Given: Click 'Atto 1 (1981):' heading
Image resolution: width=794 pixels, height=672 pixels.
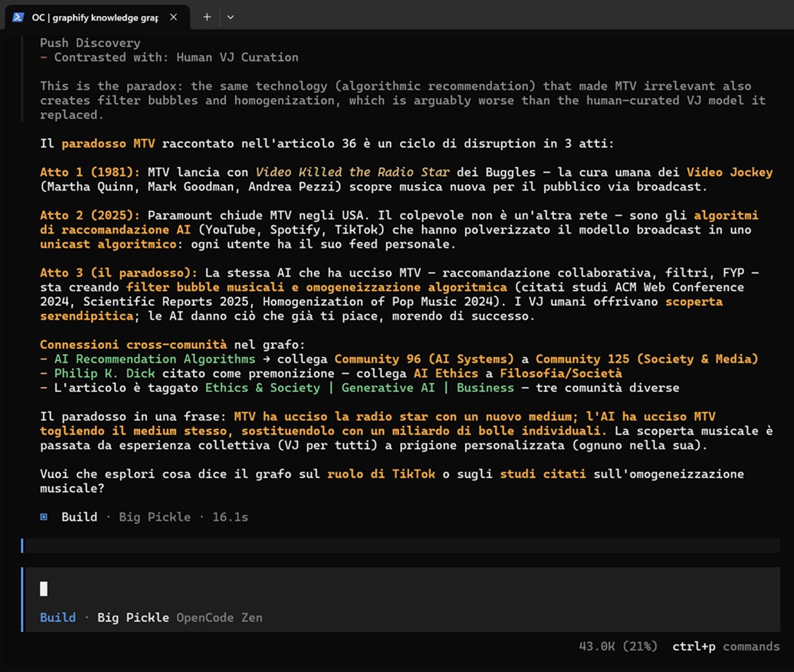Looking at the screenshot, I should pos(90,172).
